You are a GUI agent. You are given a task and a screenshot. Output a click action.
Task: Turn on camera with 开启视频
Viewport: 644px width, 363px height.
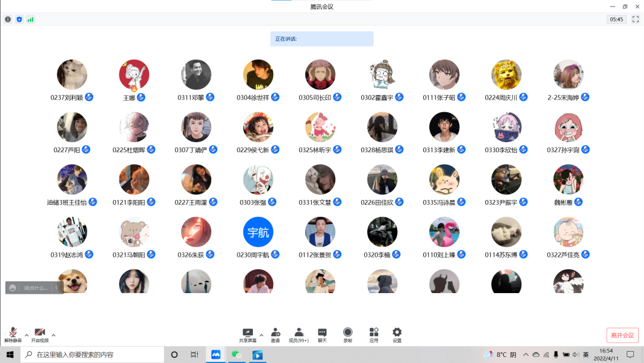pyautogui.click(x=39, y=334)
